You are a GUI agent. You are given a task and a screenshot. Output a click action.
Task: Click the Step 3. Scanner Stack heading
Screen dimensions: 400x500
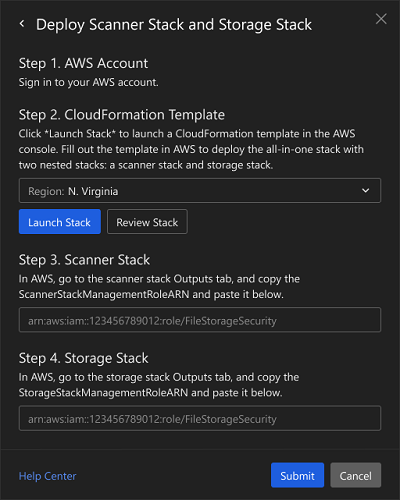click(84, 260)
